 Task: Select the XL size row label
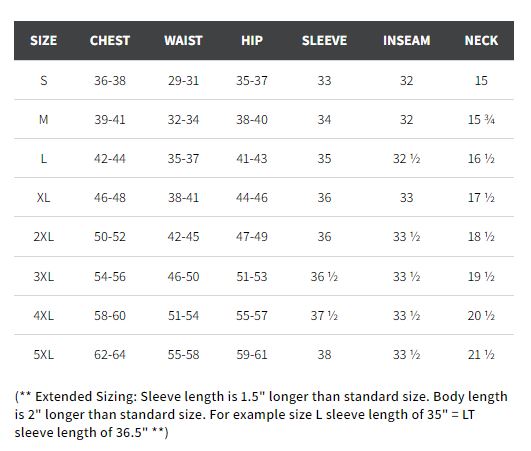click(44, 197)
